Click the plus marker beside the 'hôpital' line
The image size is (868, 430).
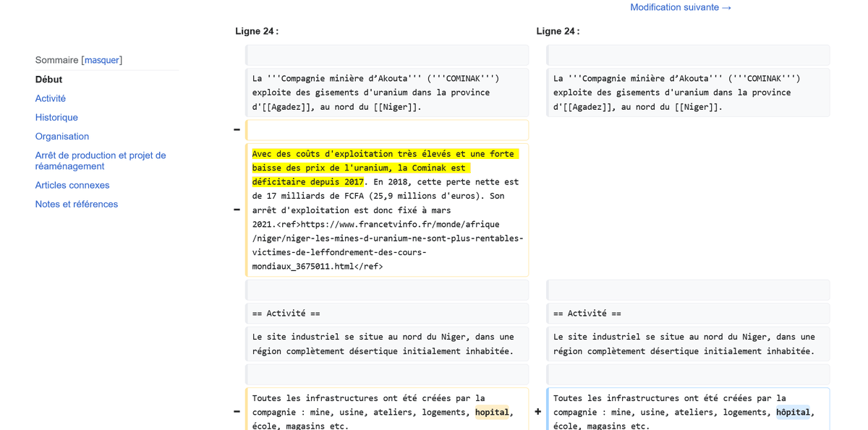pyautogui.click(x=537, y=412)
